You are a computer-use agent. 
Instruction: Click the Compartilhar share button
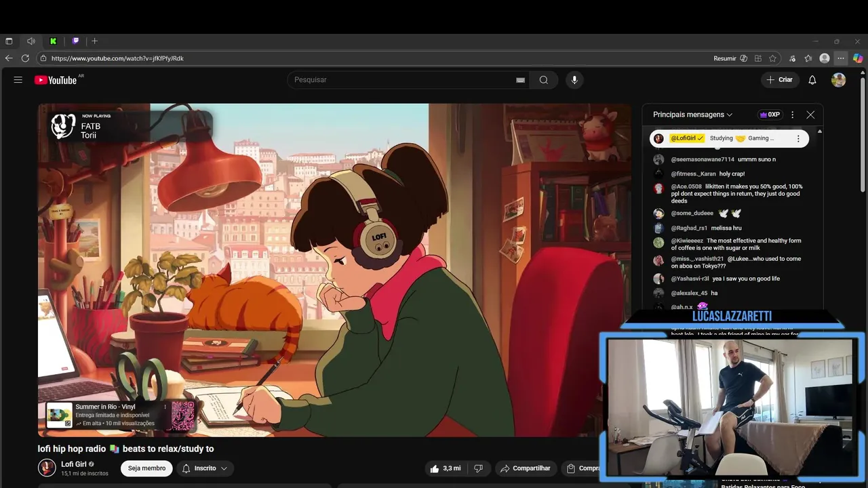click(526, 468)
